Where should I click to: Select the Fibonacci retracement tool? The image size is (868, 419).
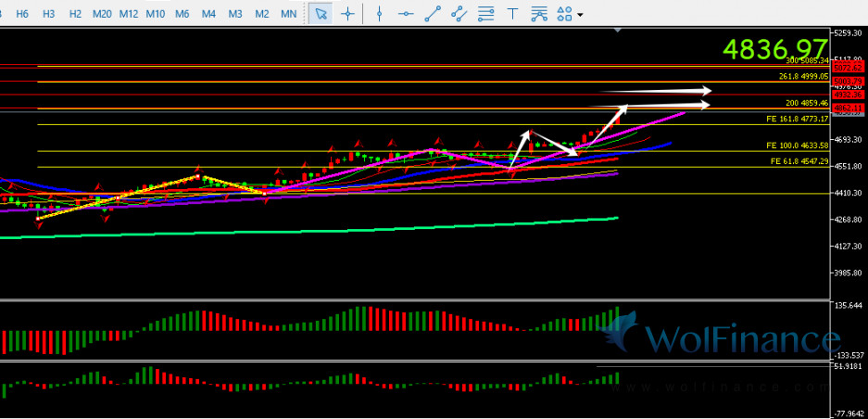tap(485, 14)
